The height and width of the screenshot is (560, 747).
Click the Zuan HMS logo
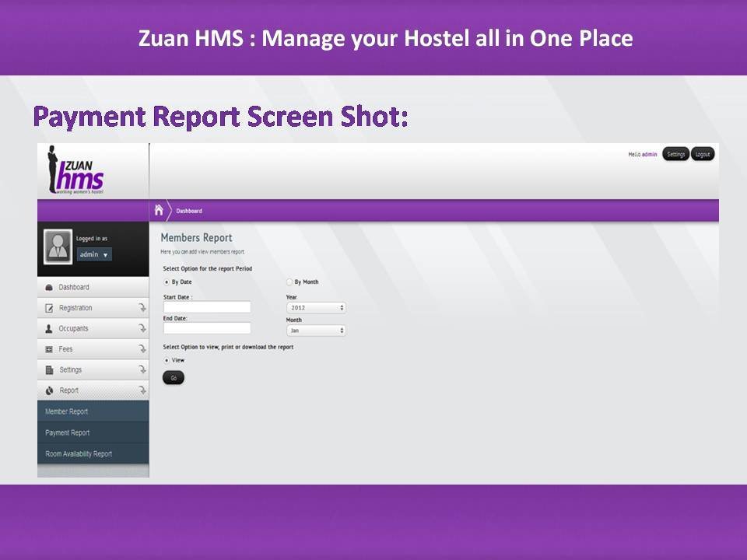tap(75, 170)
